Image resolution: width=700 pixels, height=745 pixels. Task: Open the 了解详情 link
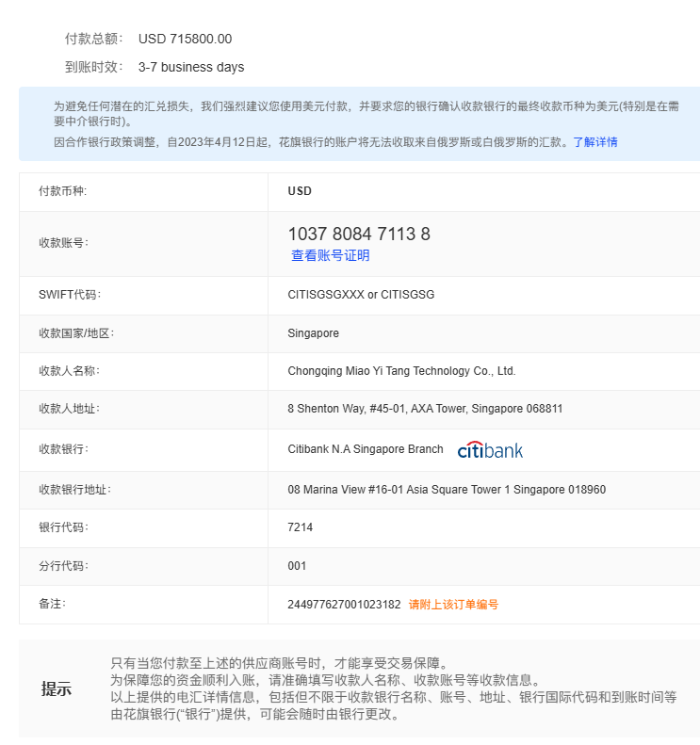pyautogui.click(x=594, y=142)
